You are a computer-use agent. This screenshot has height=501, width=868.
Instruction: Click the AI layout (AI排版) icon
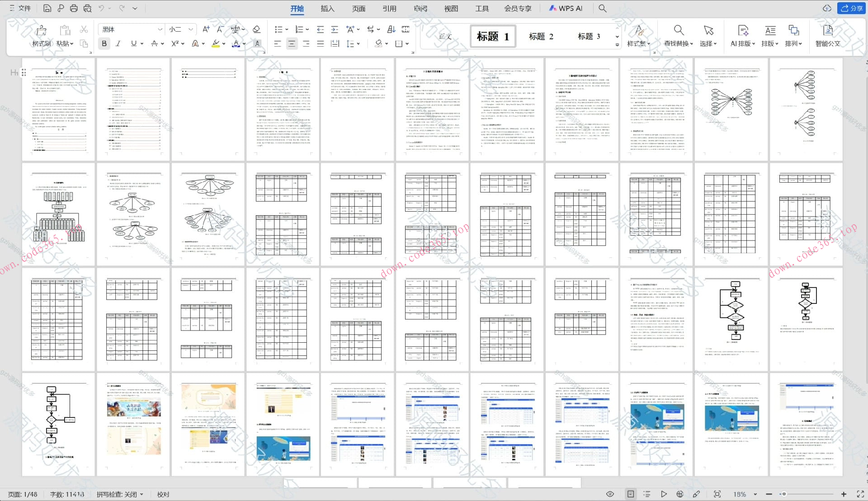(x=743, y=31)
